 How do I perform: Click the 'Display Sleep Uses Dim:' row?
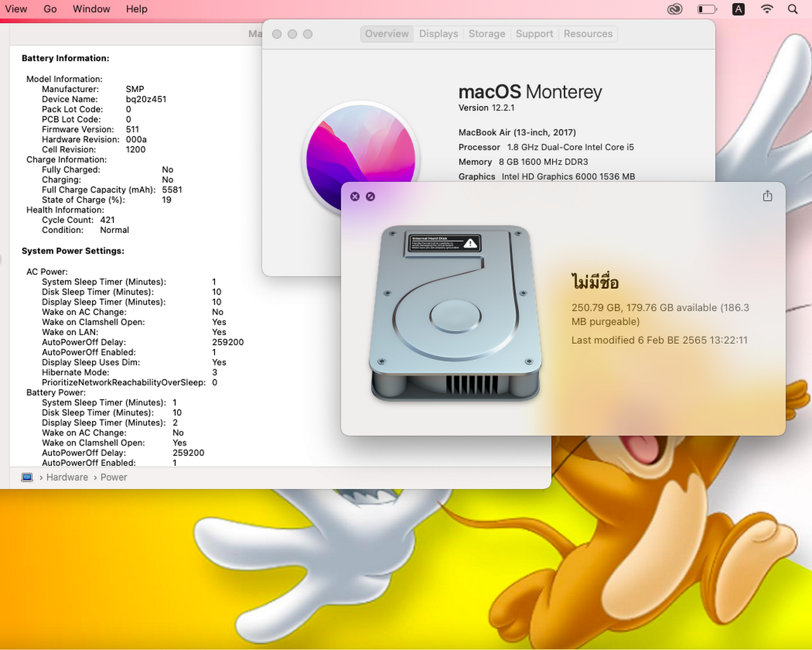tap(134, 362)
